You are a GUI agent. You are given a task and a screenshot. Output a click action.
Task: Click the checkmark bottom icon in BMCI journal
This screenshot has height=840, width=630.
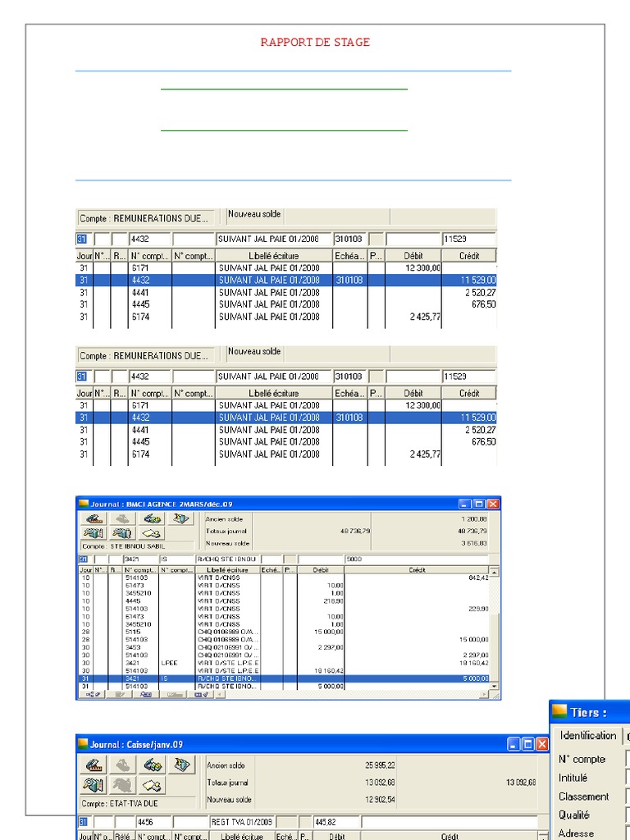(x=202, y=695)
